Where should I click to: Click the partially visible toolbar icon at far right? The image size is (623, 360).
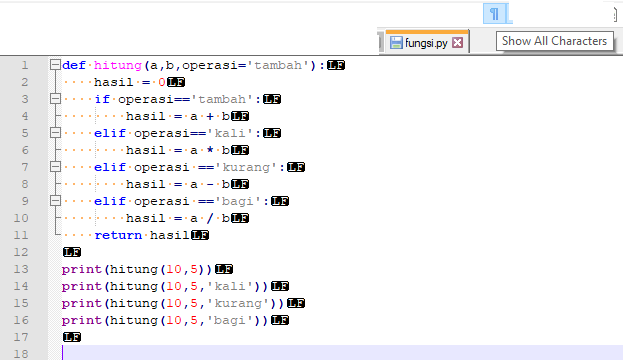click(x=615, y=15)
